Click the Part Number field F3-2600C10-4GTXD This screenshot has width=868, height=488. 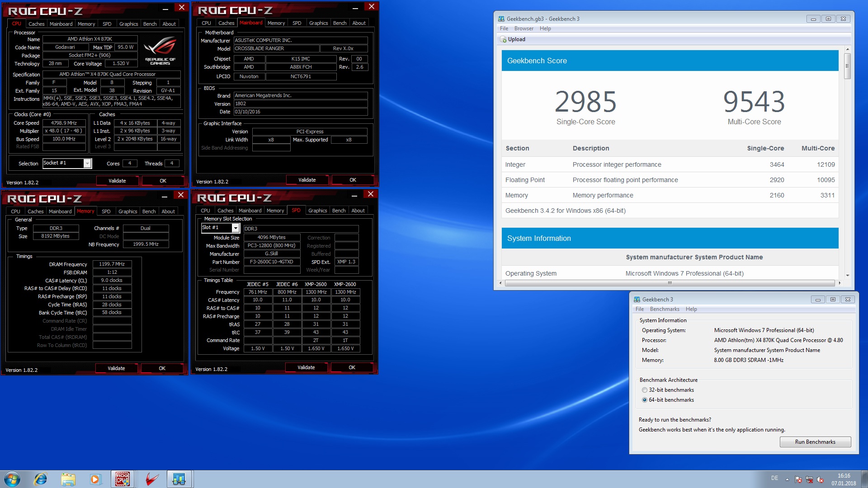tap(272, 262)
